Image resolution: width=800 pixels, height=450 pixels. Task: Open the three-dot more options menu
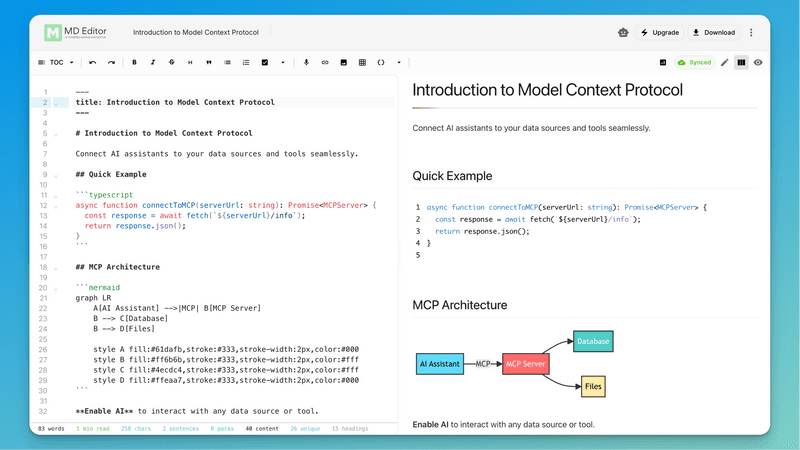point(751,33)
